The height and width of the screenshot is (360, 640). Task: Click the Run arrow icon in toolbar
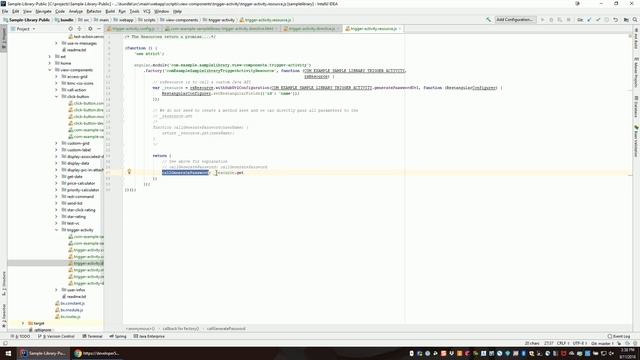click(542, 20)
